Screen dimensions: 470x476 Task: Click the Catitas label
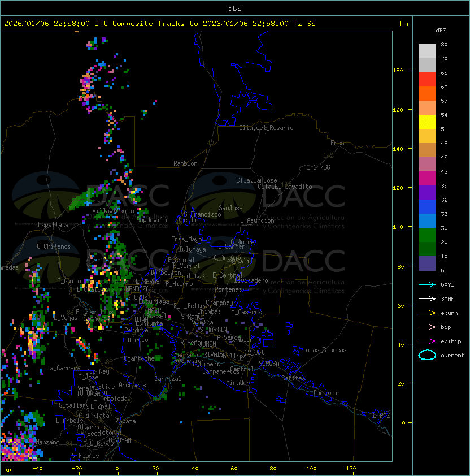(x=293, y=378)
